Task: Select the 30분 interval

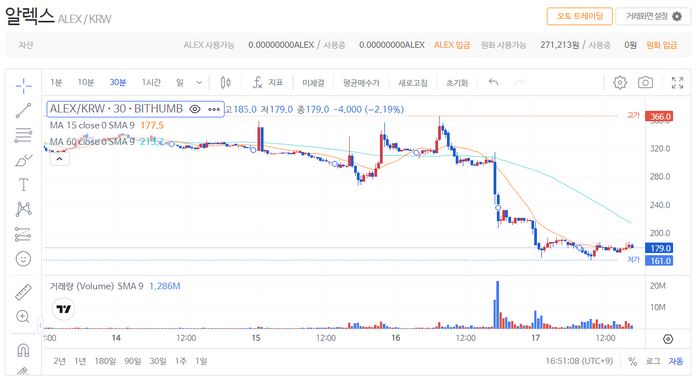Action: tap(118, 83)
